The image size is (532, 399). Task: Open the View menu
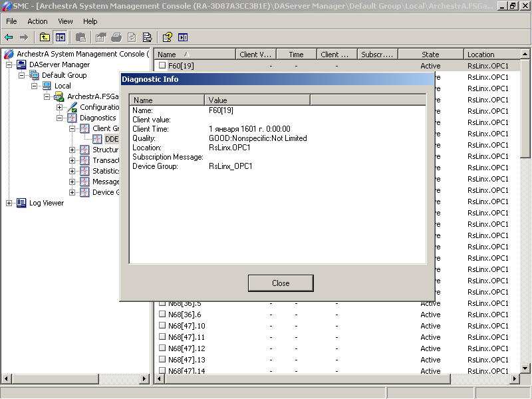coord(65,21)
